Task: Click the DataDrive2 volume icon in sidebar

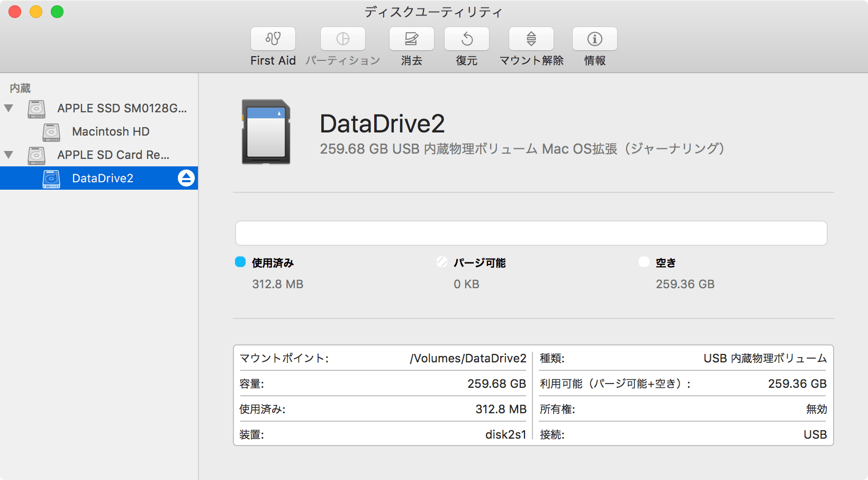Action: (51, 179)
